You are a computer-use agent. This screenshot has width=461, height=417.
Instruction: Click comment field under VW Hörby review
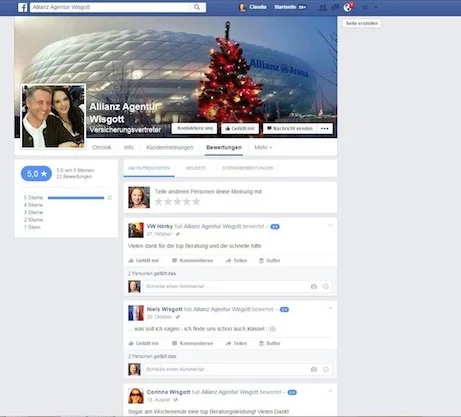click(x=225, y=286)
